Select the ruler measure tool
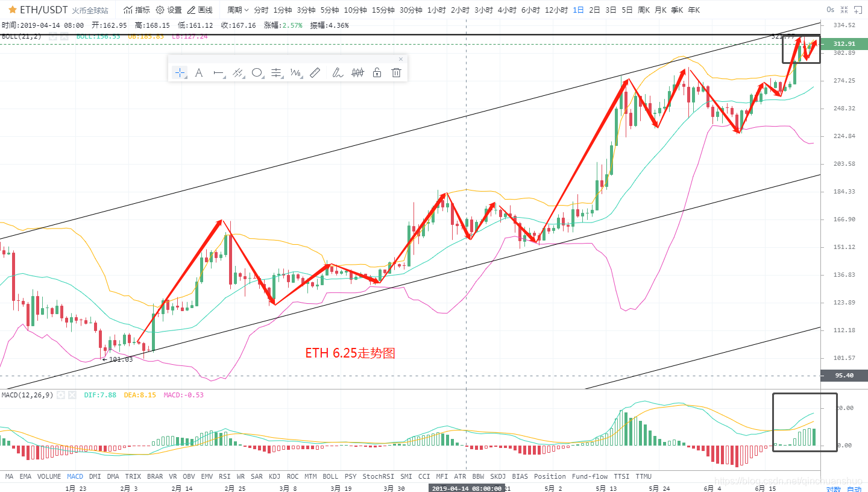 point(315,73)
